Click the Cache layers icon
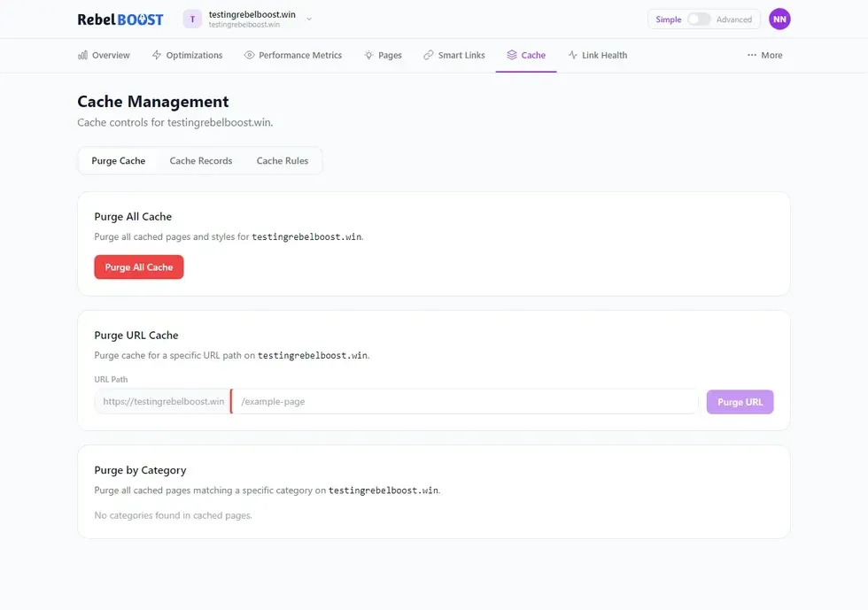 [512, 55]
